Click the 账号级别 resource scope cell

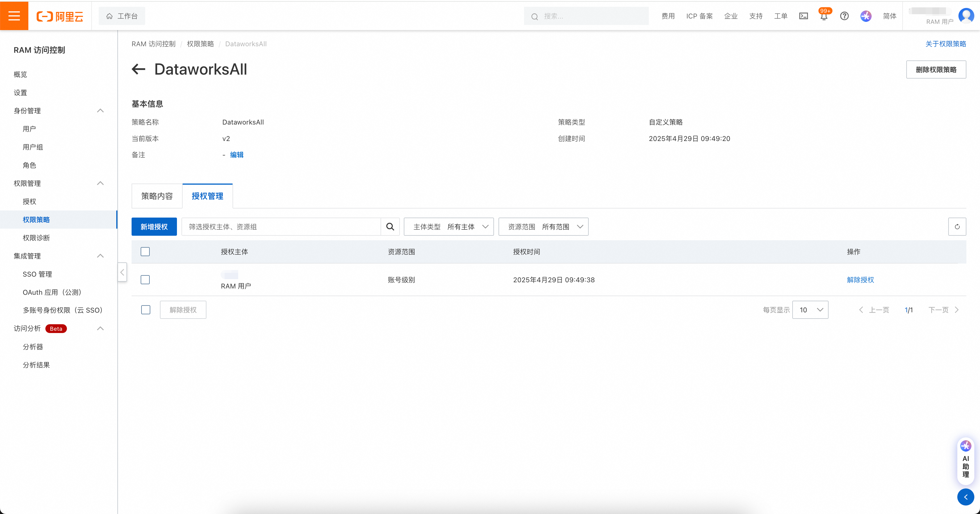point(401,280)
